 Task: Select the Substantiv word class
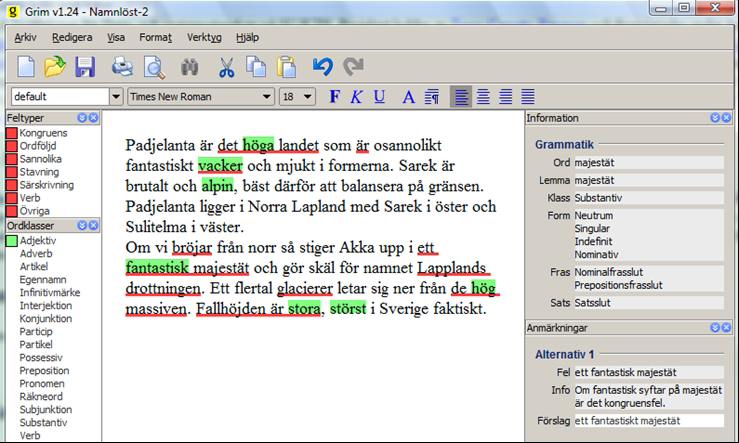pos(43,423)
